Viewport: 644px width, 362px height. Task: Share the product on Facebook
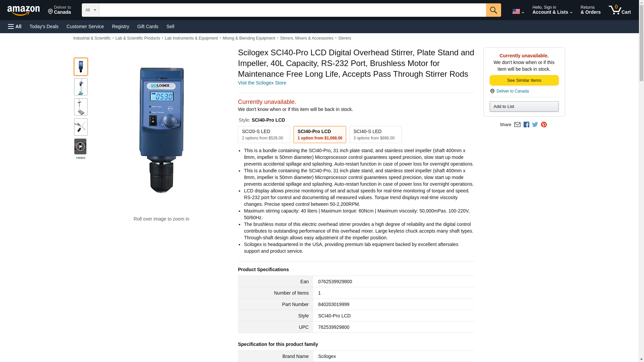point(526,125)
